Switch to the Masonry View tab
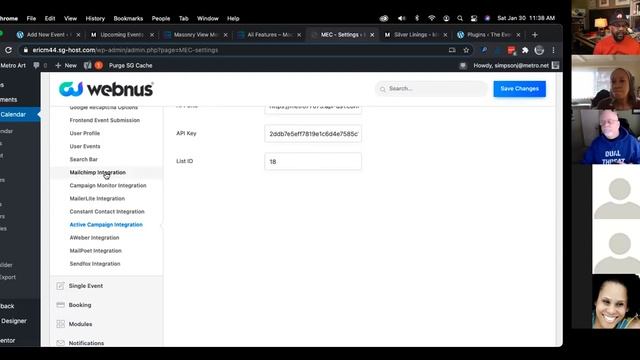 click(x=196, y=35)
